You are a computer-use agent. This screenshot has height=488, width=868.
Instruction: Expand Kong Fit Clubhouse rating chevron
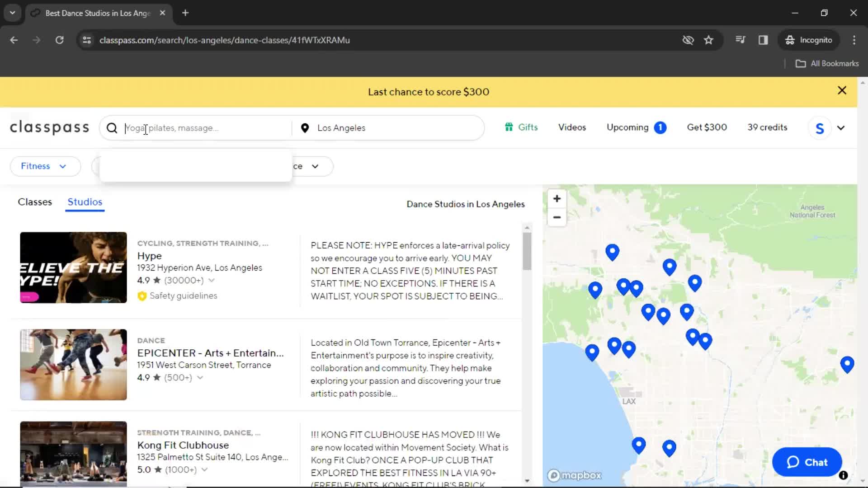pyautogui.click(x=204, y=470)
